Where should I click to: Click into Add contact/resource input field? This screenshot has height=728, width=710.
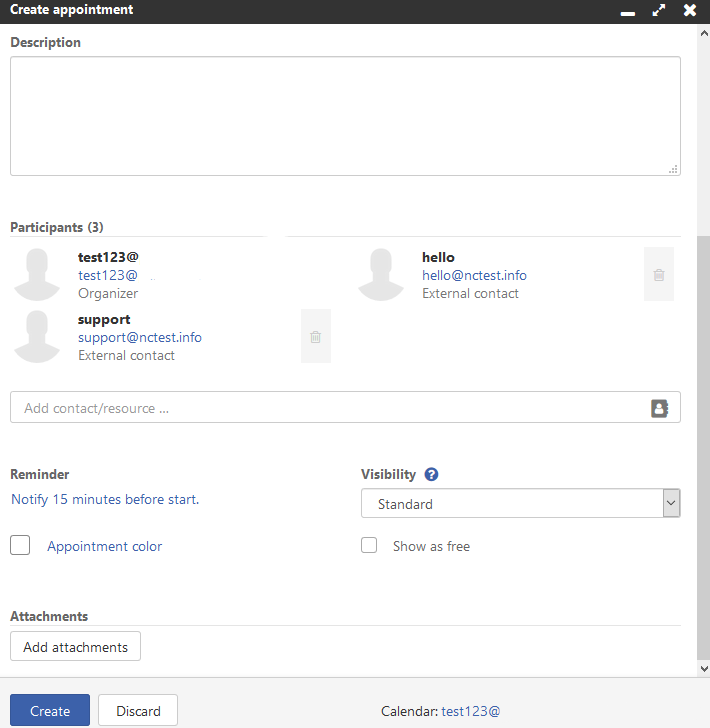[330, 408]
